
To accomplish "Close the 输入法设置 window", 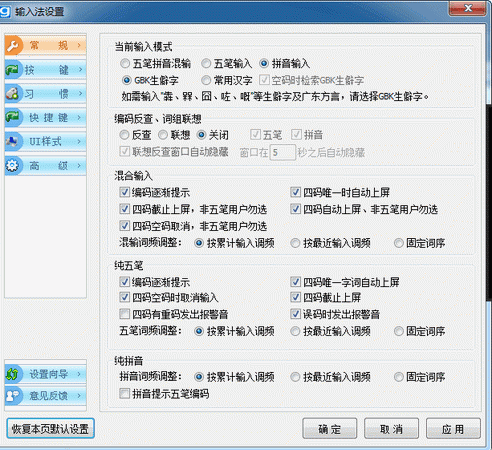I will [x=467, y=8].
